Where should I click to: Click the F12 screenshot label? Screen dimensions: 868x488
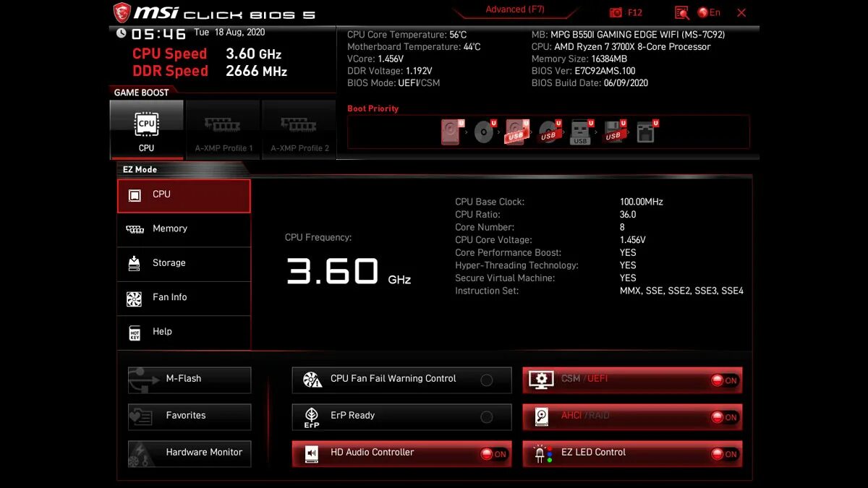(x=635, y=12)
